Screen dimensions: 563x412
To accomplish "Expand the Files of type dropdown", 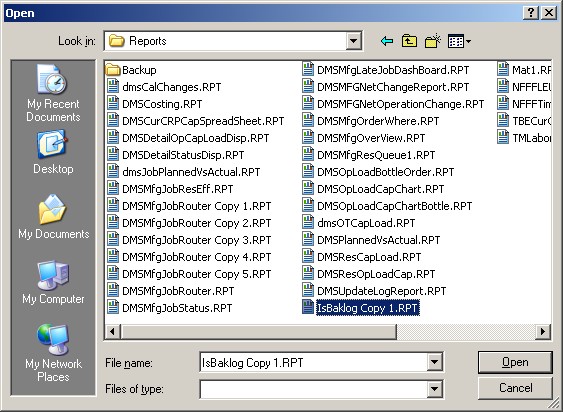I will (x=434, y=389).
